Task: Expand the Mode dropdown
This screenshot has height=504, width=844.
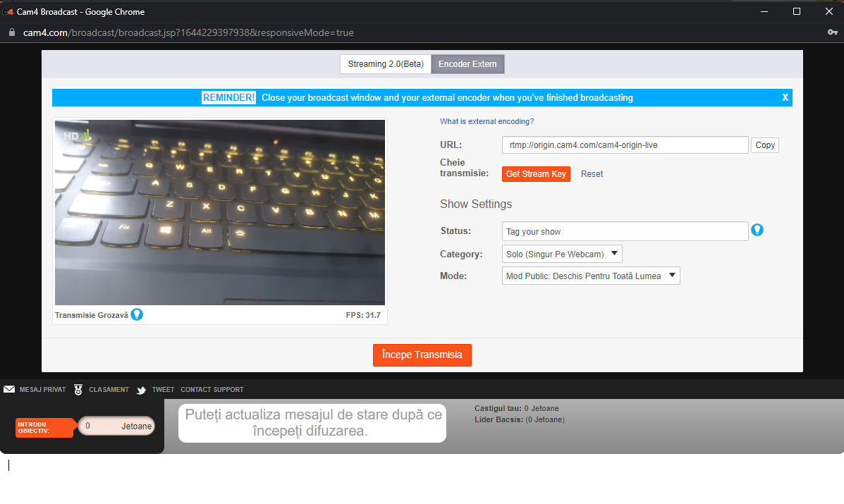Action: click(x=591, y=276)
